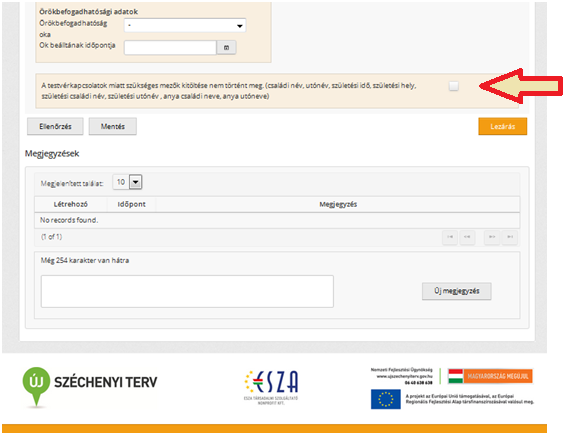Open calendar picker for Ok beálltának időpontja

pyautogui.click(x=226, y=48)
